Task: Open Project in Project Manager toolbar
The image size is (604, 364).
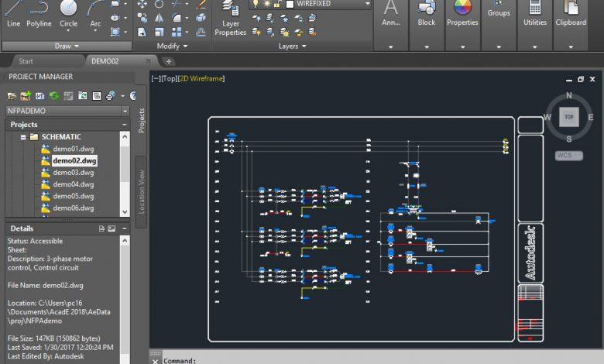Action: (12, 96)
